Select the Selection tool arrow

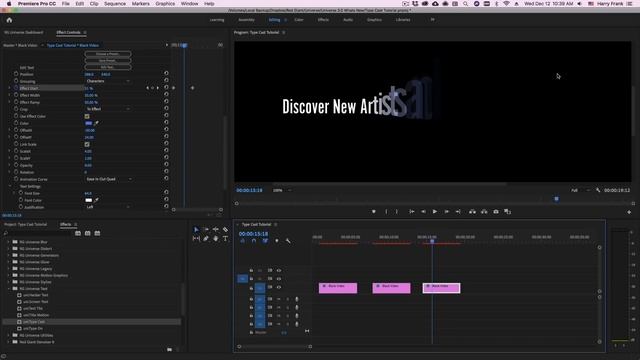pos(196,229)
